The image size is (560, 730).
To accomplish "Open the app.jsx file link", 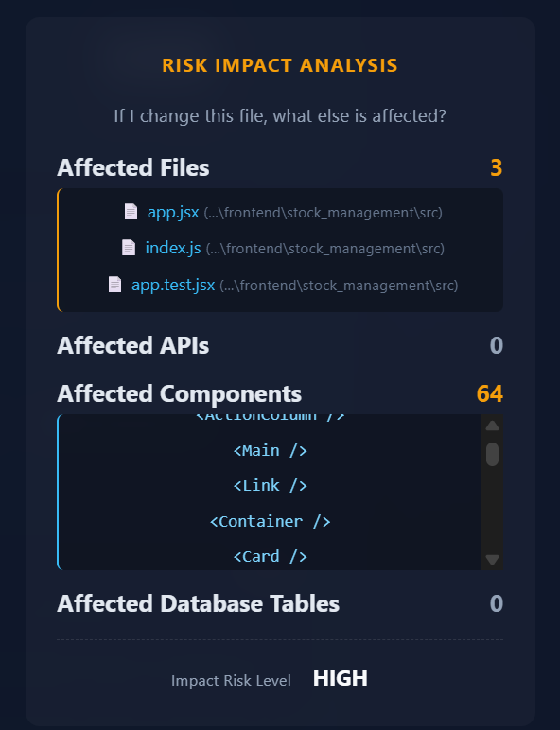I will [x=173, y=213].
